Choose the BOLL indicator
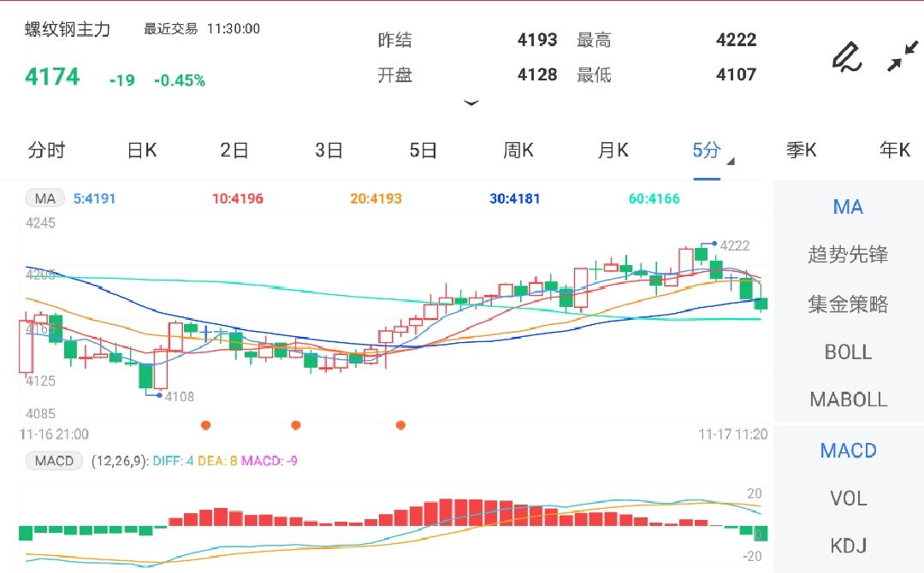The height and width of the screenshot is (573, 924). 848,352
